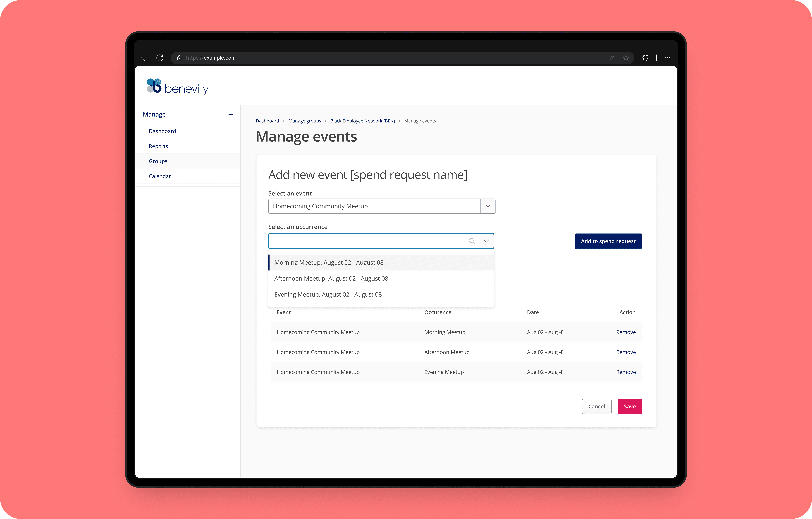The height and width of the screenshot is (519, 812).
Task: Click Homecoming Community Meetup in Evening row
Action: pyautogui.click(x=318, y=372)
